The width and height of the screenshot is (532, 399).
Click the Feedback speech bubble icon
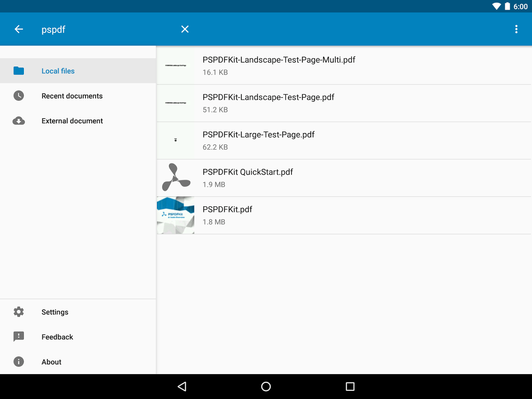pyautogui.click(x=19, y=337)
